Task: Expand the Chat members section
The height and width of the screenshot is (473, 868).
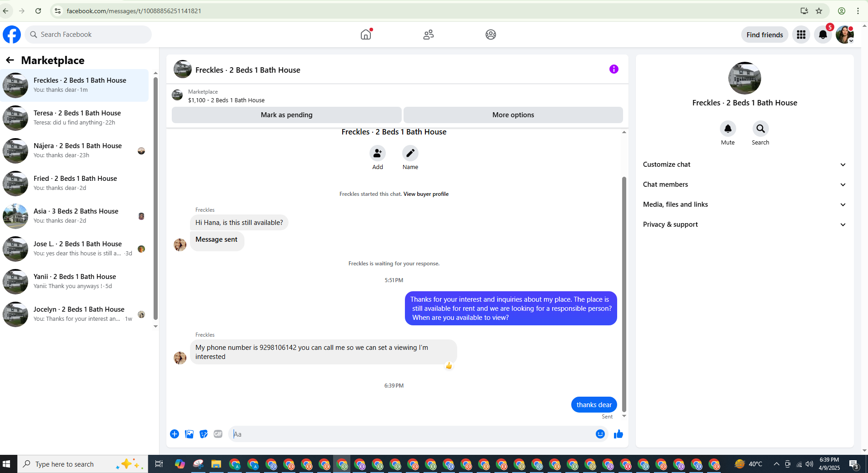Action: pos(745,184)
